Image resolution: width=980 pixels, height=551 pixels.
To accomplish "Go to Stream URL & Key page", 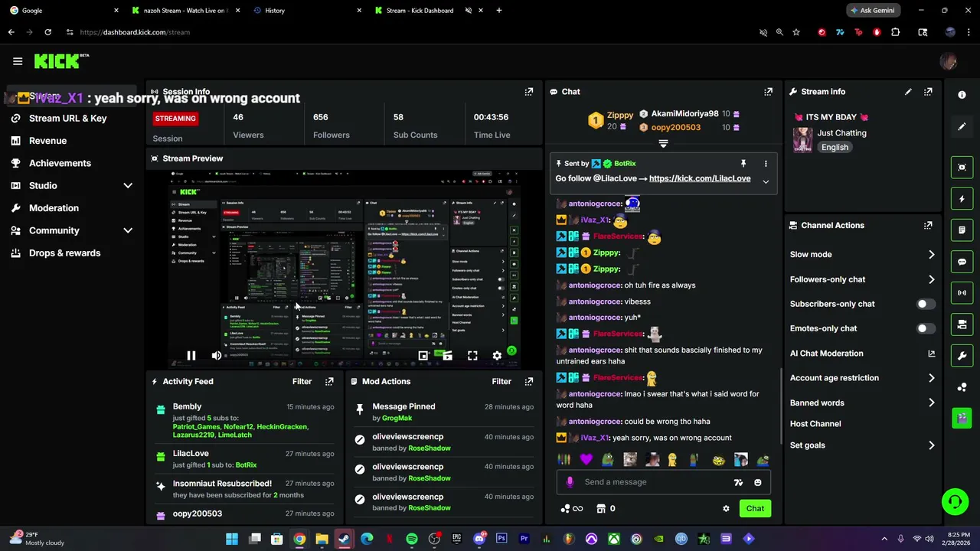I will tap(67, 118).
